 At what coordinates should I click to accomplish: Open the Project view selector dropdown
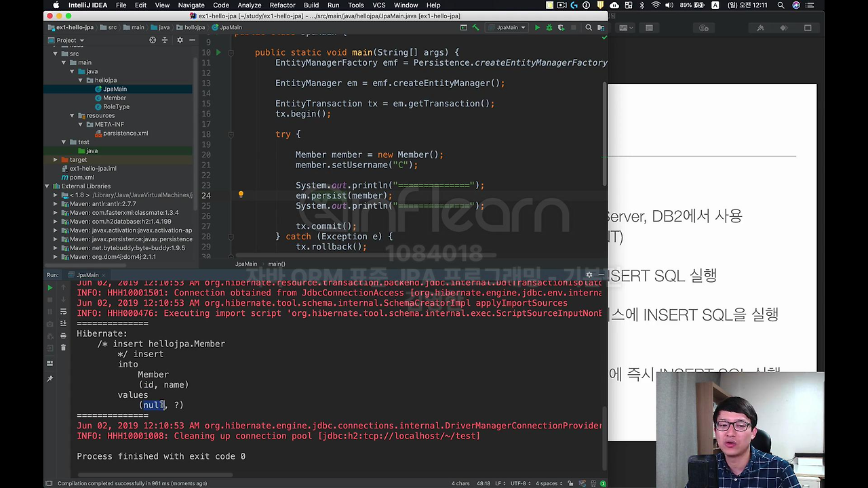point(66,40)
